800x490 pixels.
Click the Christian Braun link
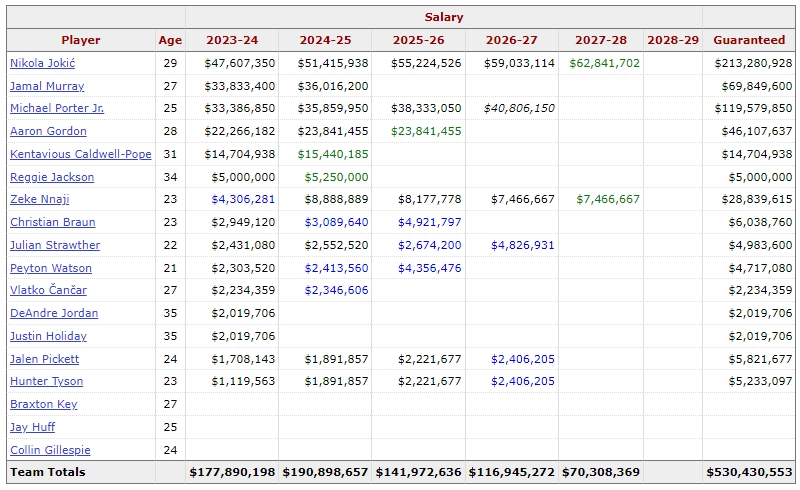[53, 222]
